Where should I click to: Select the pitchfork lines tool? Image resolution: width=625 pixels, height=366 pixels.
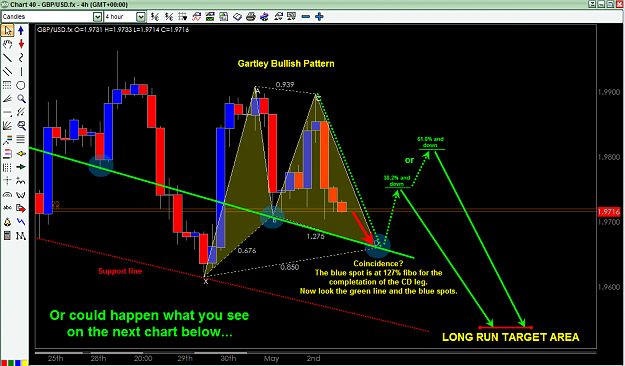tap(21, 112)
